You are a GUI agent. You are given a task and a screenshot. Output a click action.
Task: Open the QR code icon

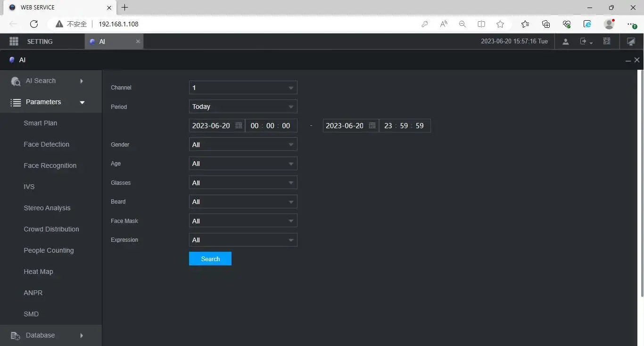(x=607, y=41)
